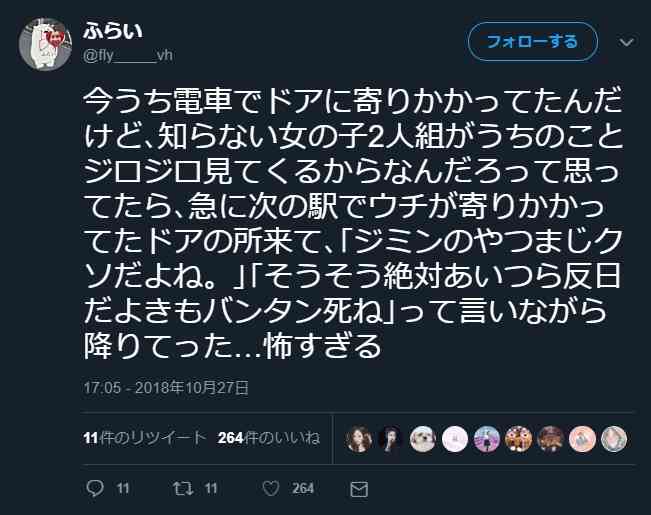This screenshot has height=515, width=651.
Task: Open the @fly_____vh handle link
Action: click(x=128, y=55)
